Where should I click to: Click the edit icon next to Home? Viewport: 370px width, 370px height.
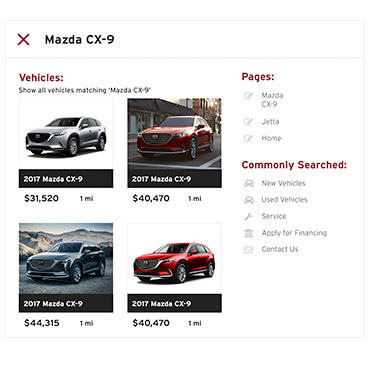click(248, 138)
